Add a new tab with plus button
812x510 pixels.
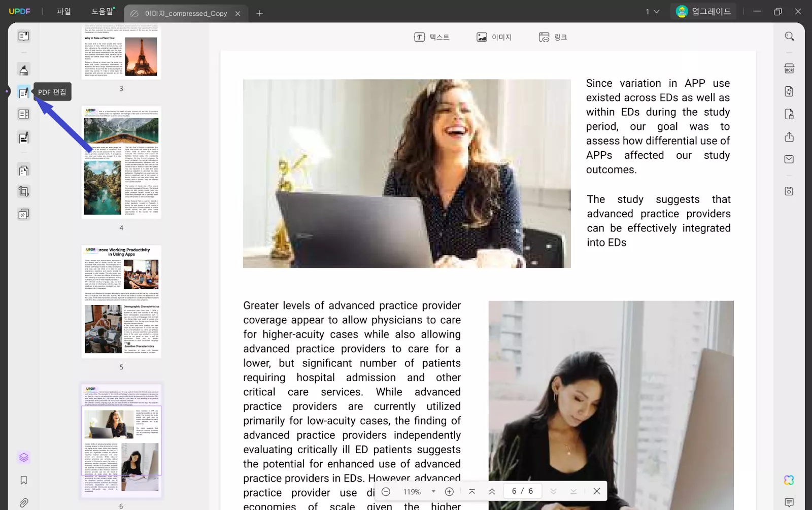[x=260, y=13]
